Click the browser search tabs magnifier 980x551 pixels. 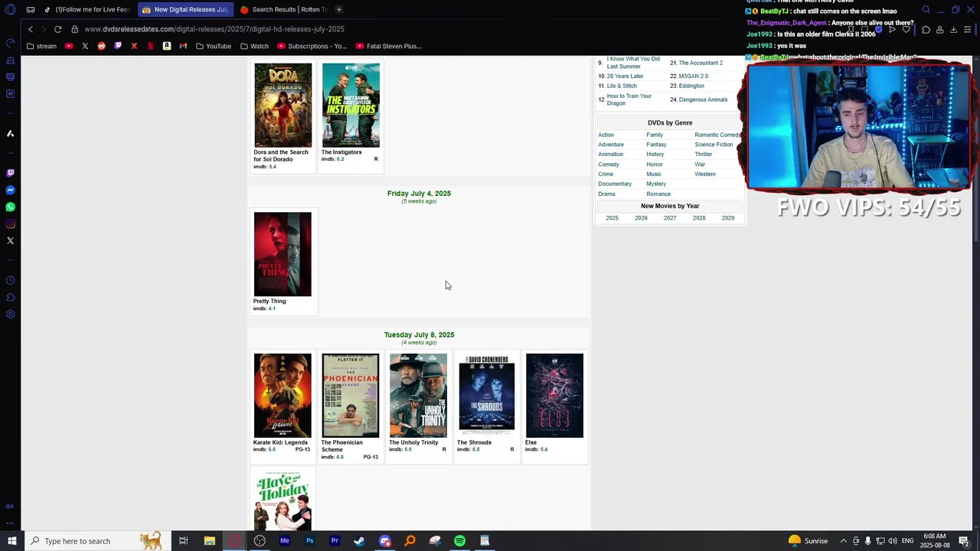pyautogui.click(x=926, y=9)
